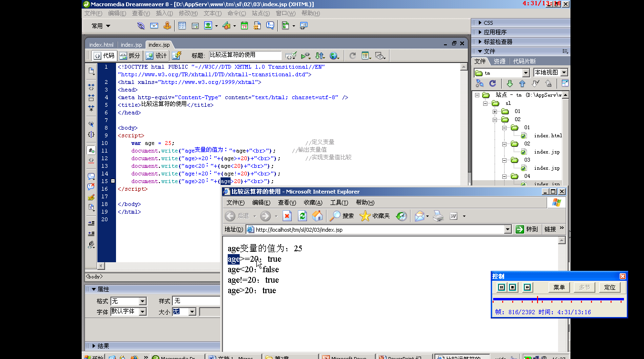Click the Refresh Design View icon
Screen dimensions: 644x359
(352, 56)
